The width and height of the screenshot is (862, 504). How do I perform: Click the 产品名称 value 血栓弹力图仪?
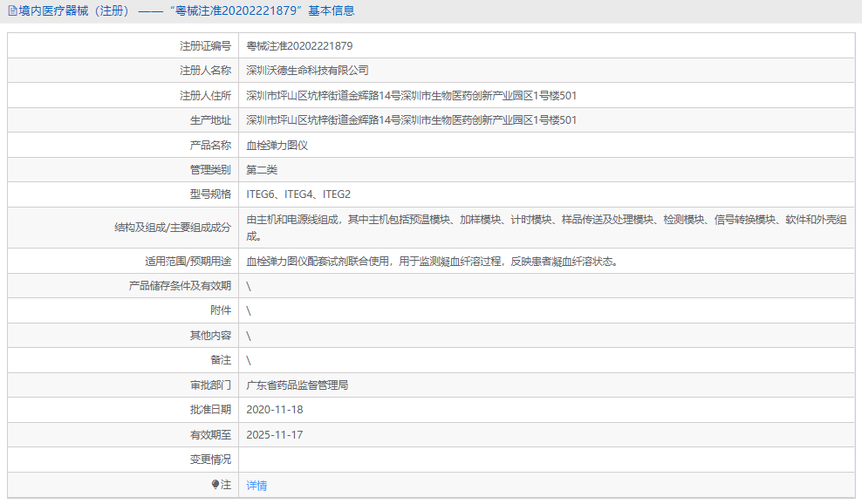pyautogui.click(x=274, y=145)
